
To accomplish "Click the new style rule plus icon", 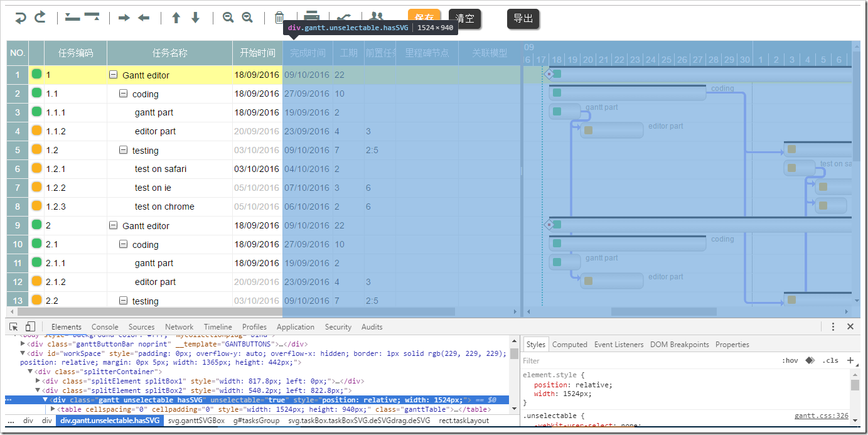I will (x=850, y=360).
